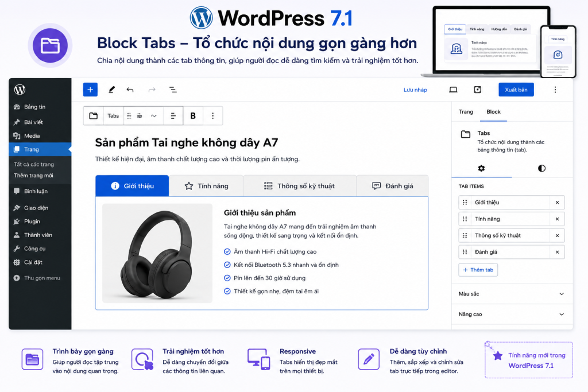Click the Thông số kỹ thuật item field
This screenshot has width=588, height=392.
pos(510,235)
